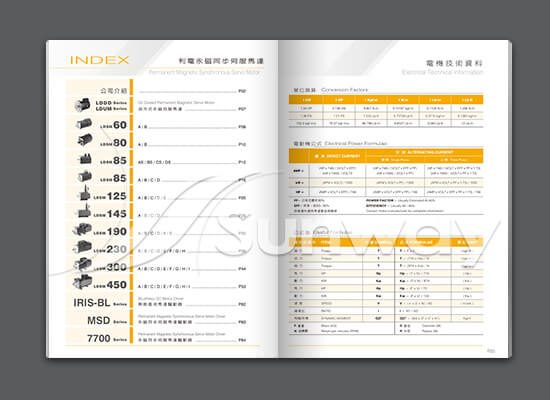Click the Electrical Technical Information subtitle

[x=443, y=72]
